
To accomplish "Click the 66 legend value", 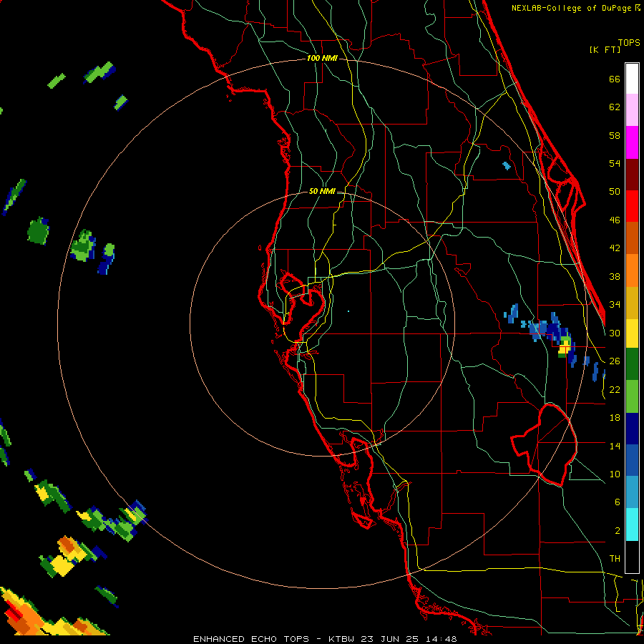I will point(615,79).
